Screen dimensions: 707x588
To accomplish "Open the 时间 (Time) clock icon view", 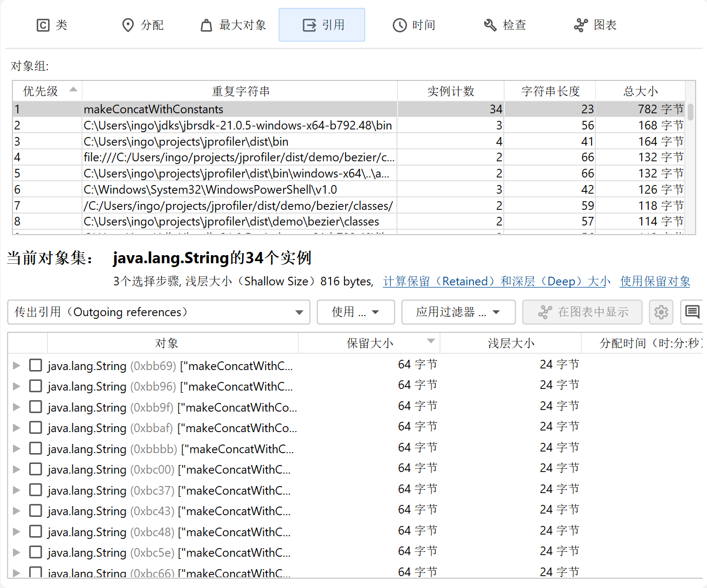I will 400,25.
